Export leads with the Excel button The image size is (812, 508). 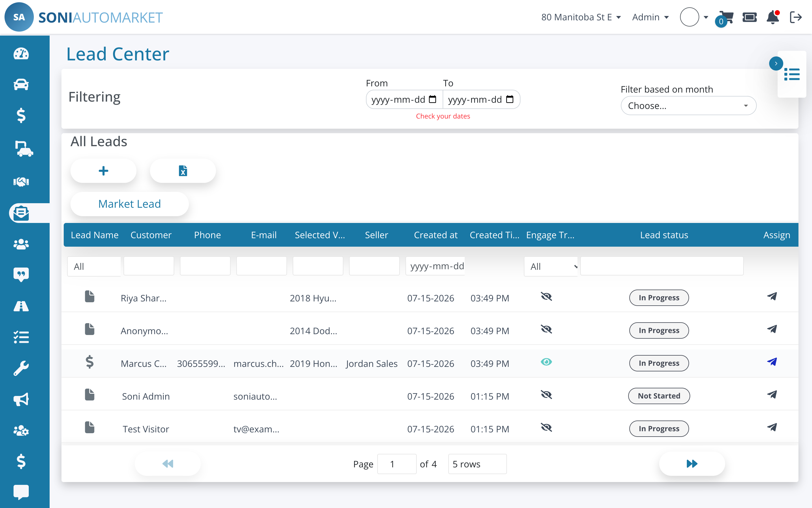pos(182,171)
